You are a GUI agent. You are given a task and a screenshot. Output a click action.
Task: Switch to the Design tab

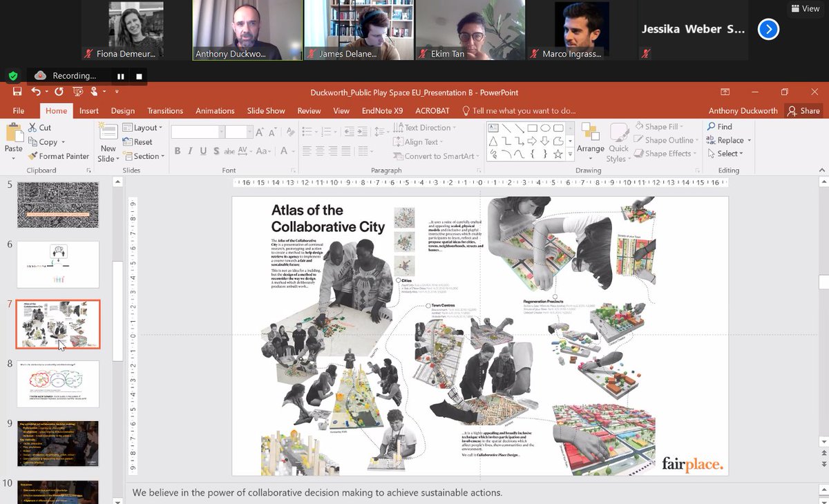(x=123, y=110)
